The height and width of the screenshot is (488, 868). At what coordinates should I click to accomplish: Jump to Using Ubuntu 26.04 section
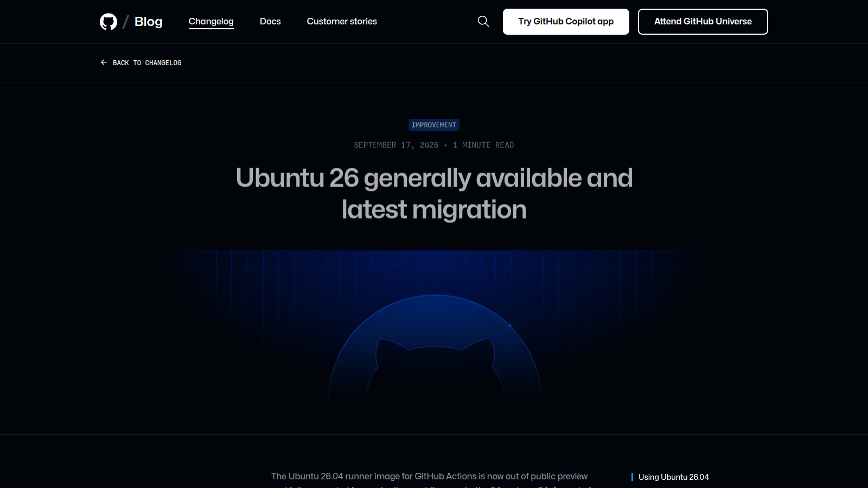[x=673, y=477]
